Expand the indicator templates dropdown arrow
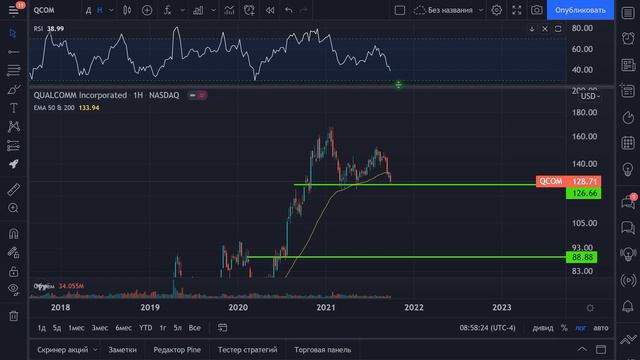 [182, 10]
